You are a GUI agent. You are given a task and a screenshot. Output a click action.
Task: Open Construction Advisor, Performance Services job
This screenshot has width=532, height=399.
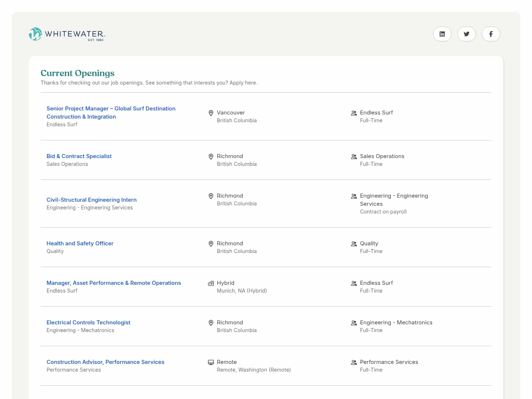pos(105,362)
